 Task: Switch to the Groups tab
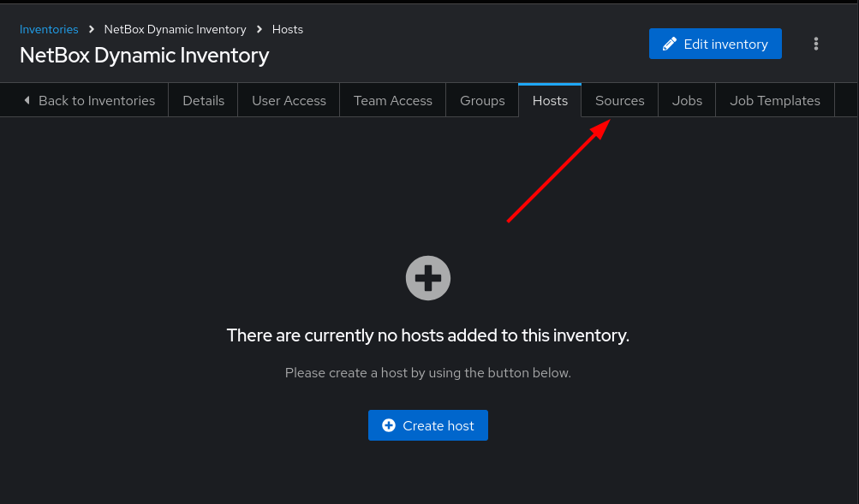coord(482,101)
